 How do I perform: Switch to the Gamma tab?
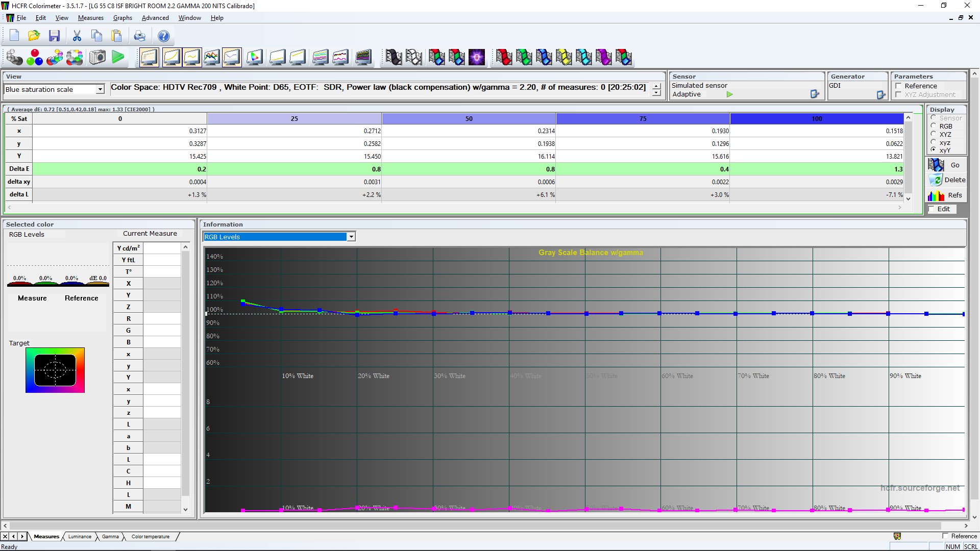coord(110,537)
